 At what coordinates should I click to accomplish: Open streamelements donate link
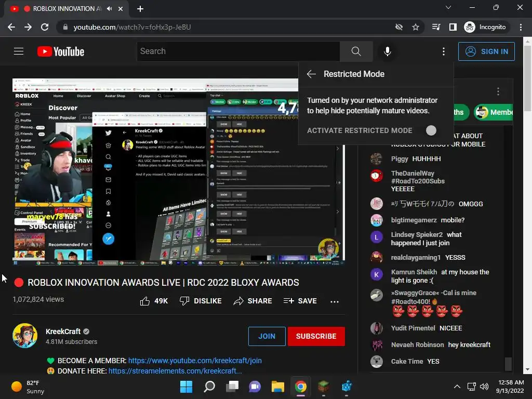[175, 371]
